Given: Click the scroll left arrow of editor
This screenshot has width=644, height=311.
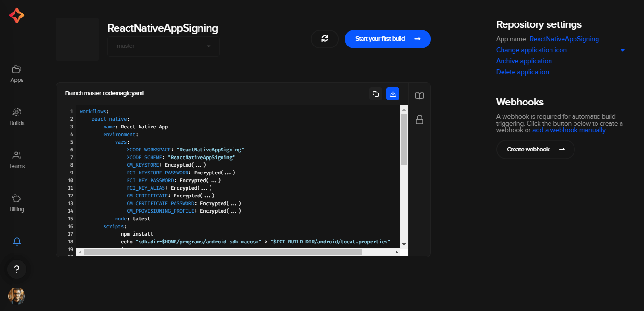Looking at the screenshot, I should tap(80, 252).
